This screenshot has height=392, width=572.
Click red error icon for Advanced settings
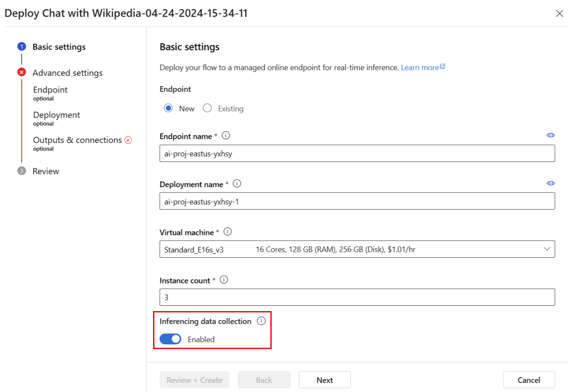[21, 72]
